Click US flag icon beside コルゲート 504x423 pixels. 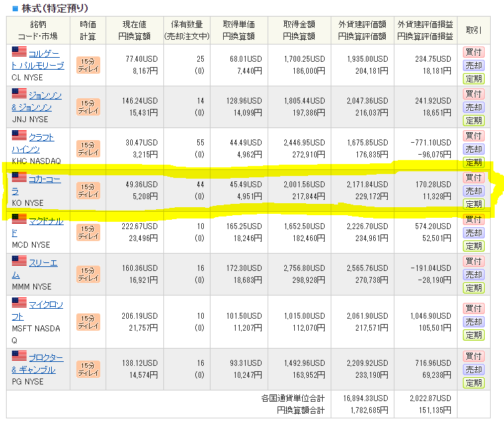19,52
